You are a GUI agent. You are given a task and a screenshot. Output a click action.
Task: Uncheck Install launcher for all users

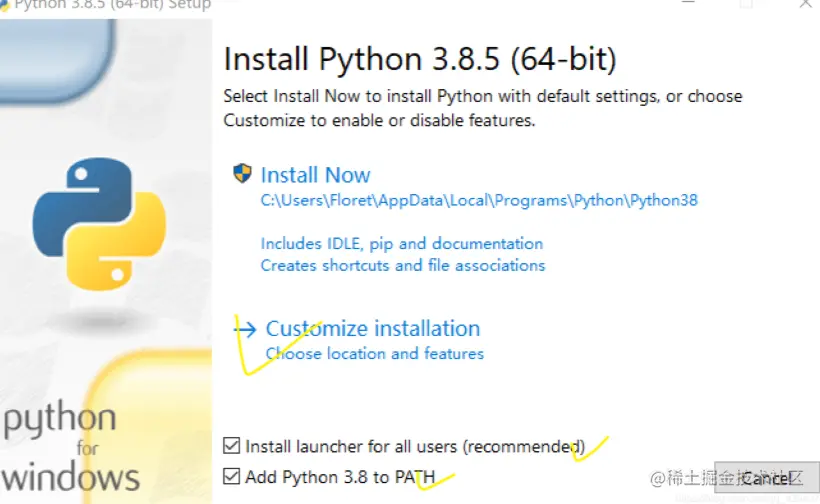[231, 446]
